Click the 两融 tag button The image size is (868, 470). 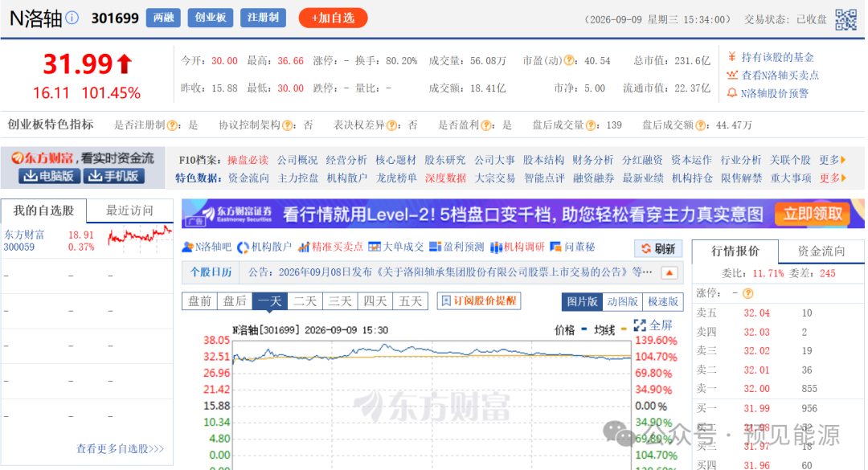163,18
